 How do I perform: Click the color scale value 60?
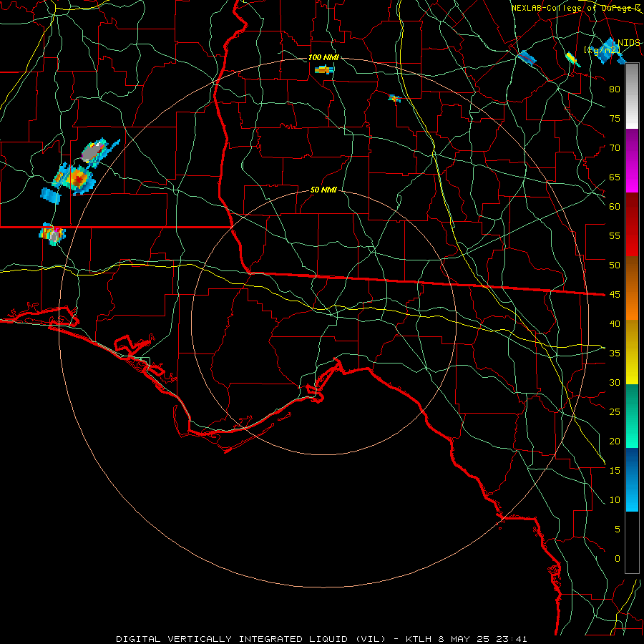pyautogui.click(x=615, y=207)
